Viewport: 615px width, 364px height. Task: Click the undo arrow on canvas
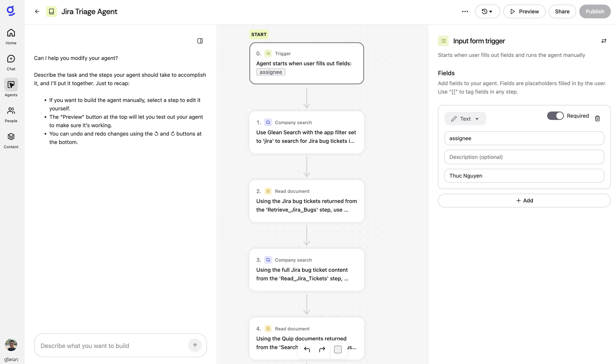pyautogui.click(x=307, y=349)
